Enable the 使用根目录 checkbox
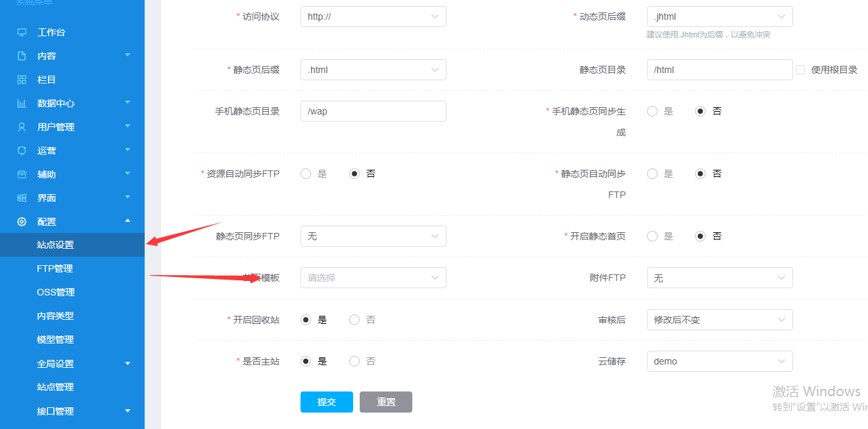868x429 pixels. 800,70
